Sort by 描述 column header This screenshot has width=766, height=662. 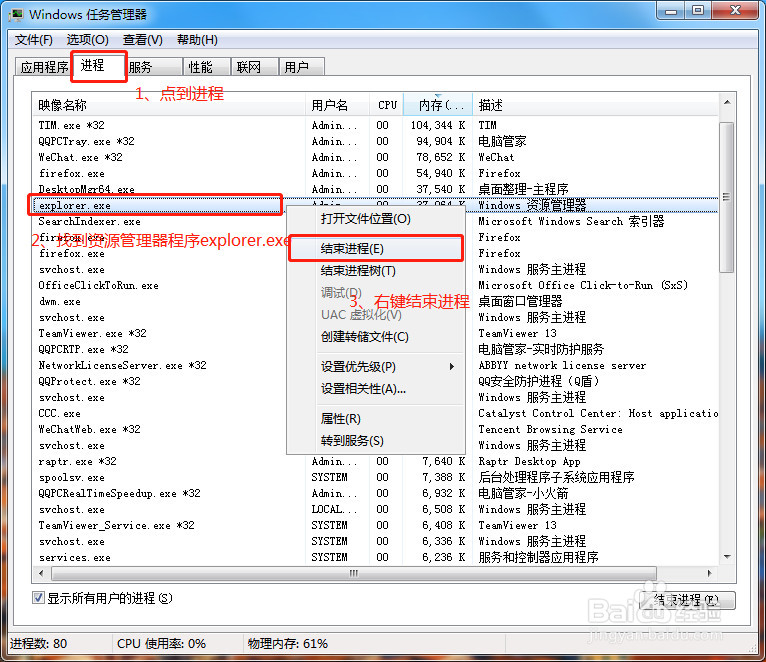[596, 105]
